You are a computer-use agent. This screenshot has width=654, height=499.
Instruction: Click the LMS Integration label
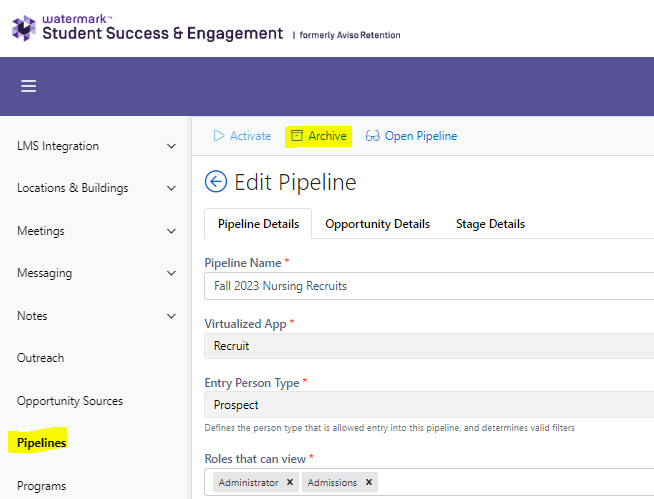58,146
